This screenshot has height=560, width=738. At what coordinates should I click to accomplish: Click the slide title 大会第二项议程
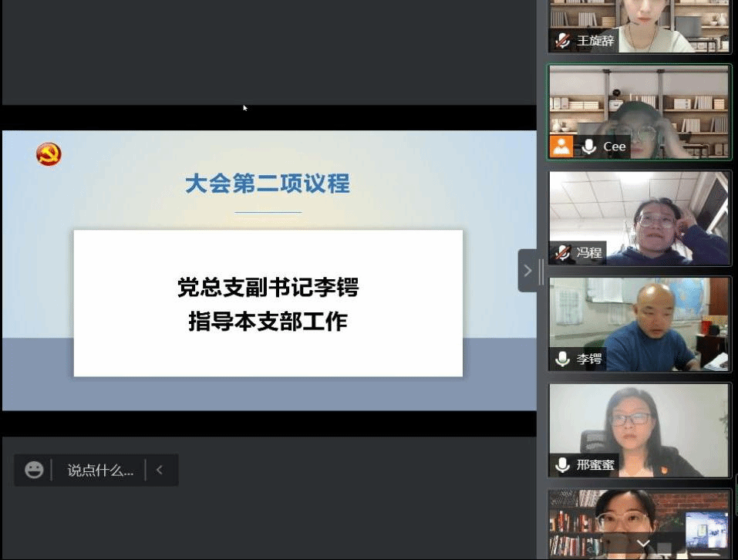pos(268,184)
